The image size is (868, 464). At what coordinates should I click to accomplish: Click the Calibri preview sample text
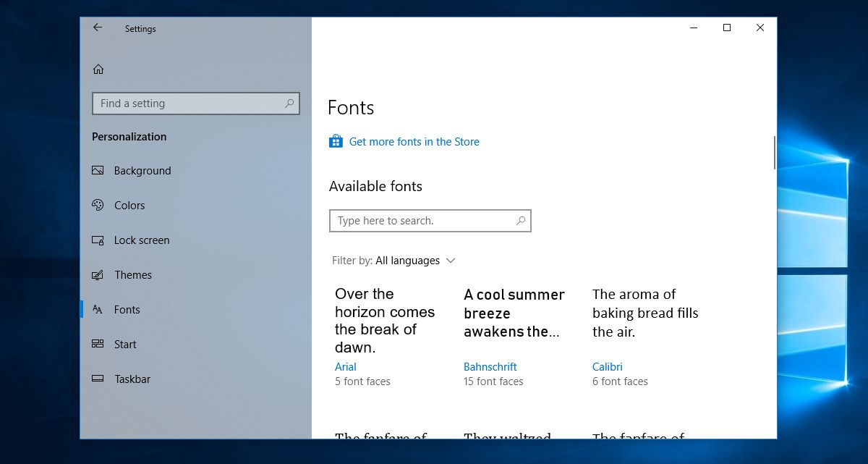point(645,313)
